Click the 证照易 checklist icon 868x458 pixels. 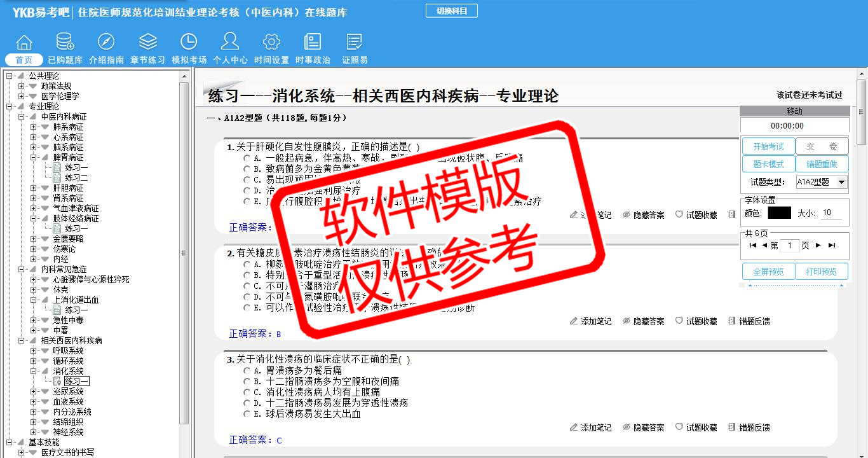[x=355, y=43]
